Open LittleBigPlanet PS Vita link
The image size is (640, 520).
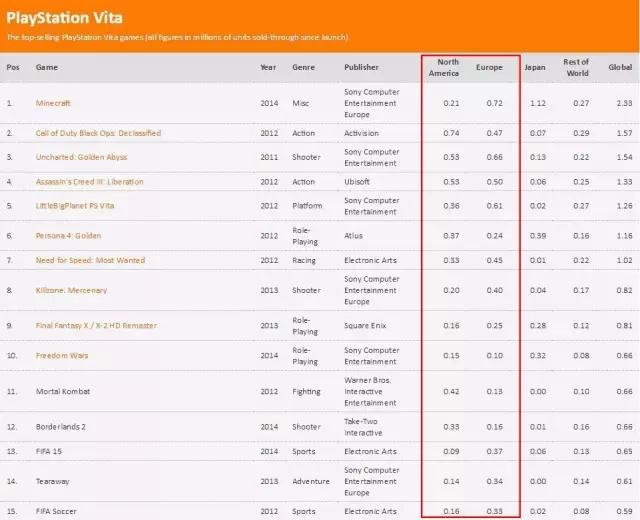pos(75,206)
